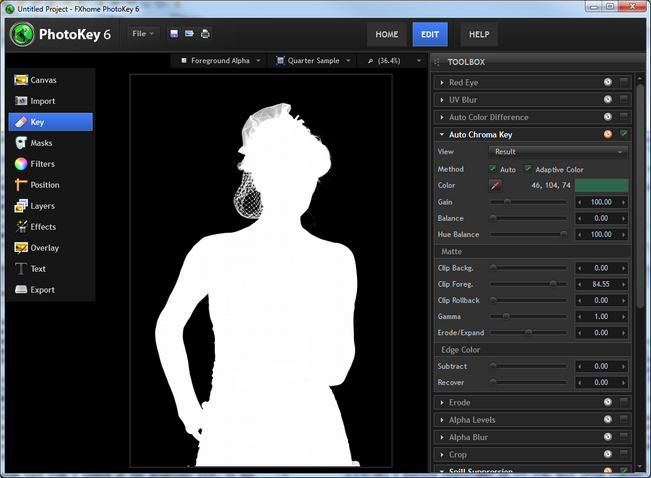Open the File dropdown menu
Viewport: 651px width, 478px height.
(143, 34)
